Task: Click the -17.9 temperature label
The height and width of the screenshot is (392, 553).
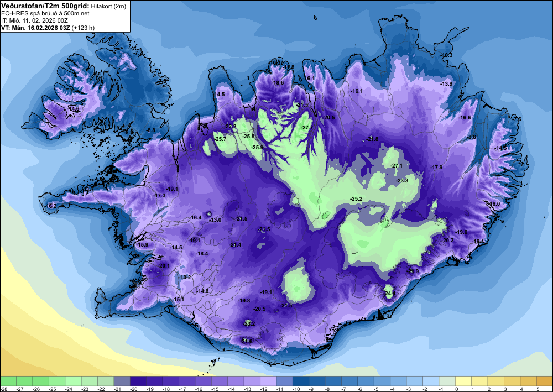Action: [x=436, y=168]
